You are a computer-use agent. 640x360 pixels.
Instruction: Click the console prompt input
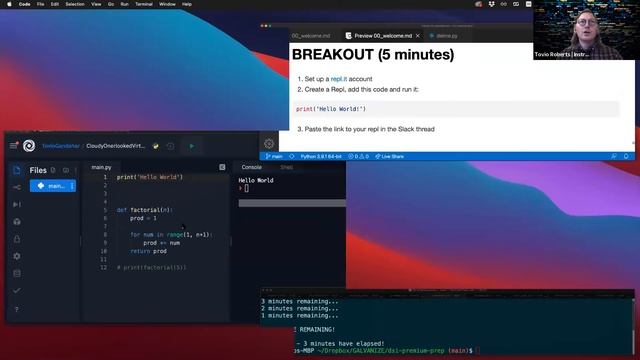tap(247, 188)
